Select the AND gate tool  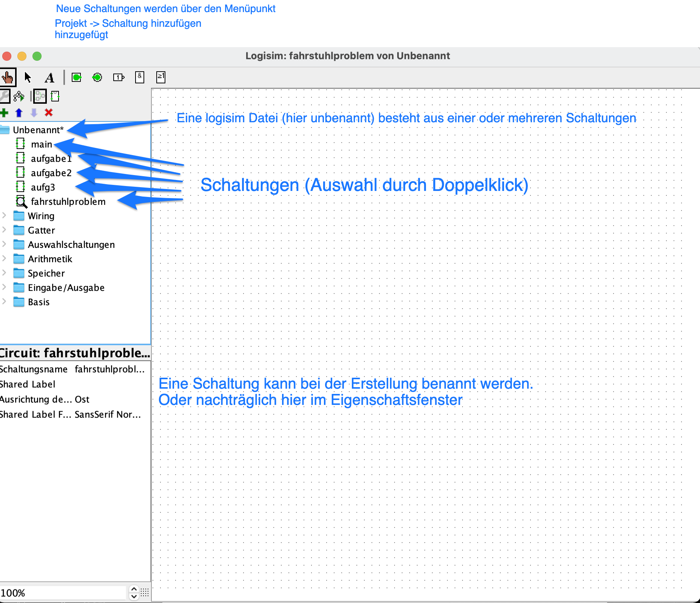click(140, 78)
